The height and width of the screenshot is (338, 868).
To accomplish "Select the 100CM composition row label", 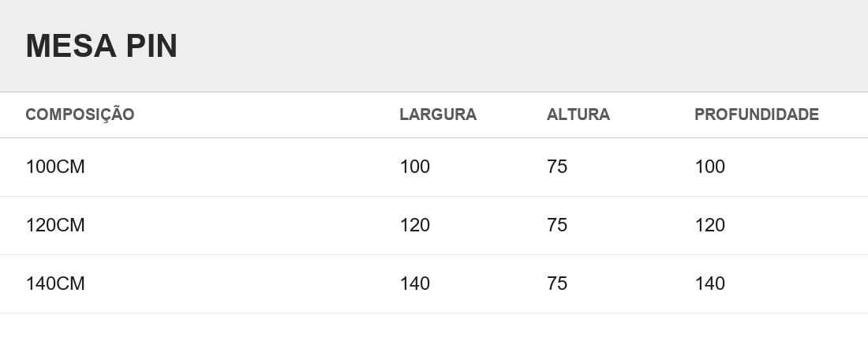I will [54, 167].
